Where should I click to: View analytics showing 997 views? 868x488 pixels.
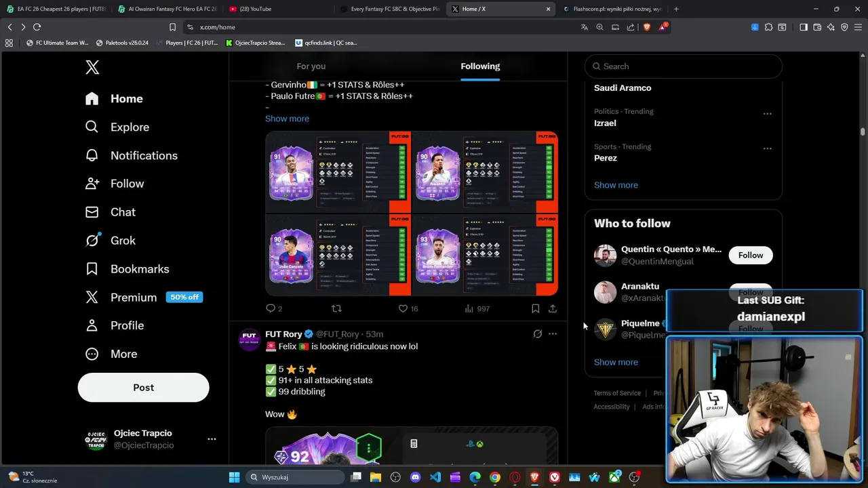coord(477,308)
